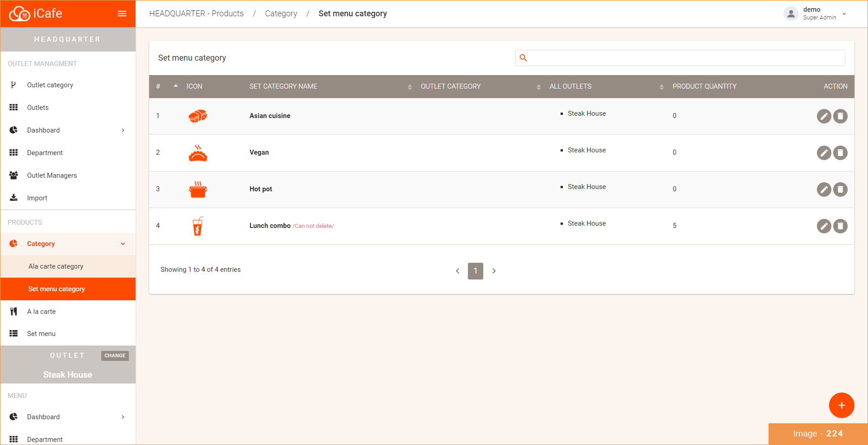
Task: Open Set menu sidebar item
Action: (x=68, y=334)
